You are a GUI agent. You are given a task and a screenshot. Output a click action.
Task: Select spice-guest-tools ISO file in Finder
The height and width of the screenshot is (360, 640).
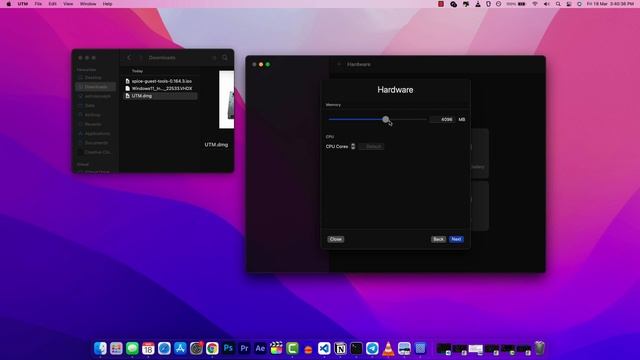click(161, 81)
